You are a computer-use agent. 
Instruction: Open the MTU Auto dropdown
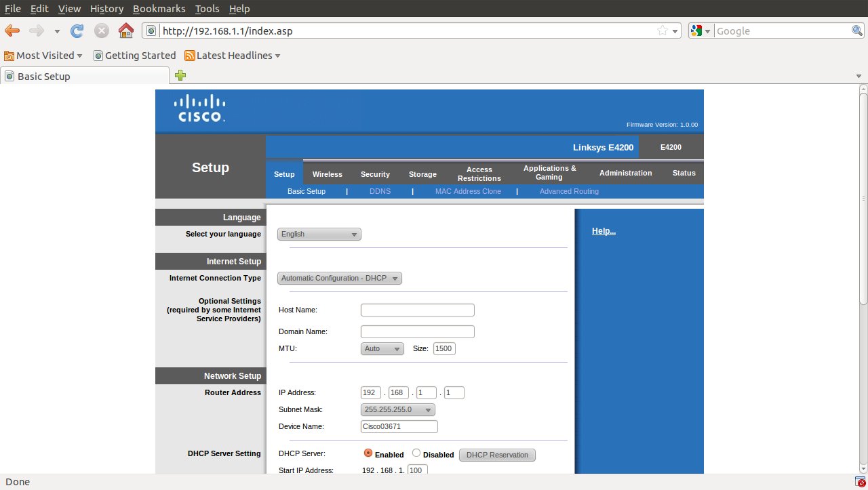coord(382,349)
